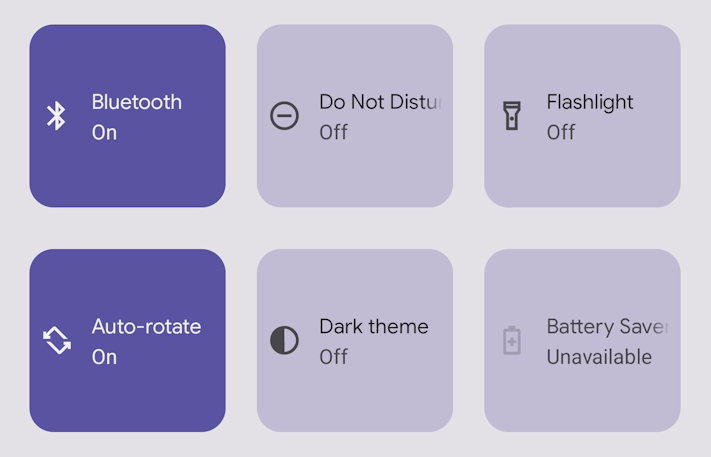Click the Dark theme half-circle icon

coord(284,340)
